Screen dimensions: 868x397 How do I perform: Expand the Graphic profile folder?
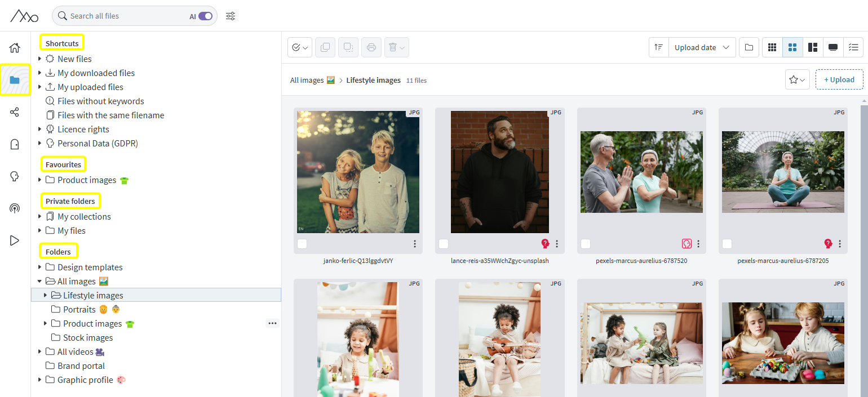pos(39,380)
